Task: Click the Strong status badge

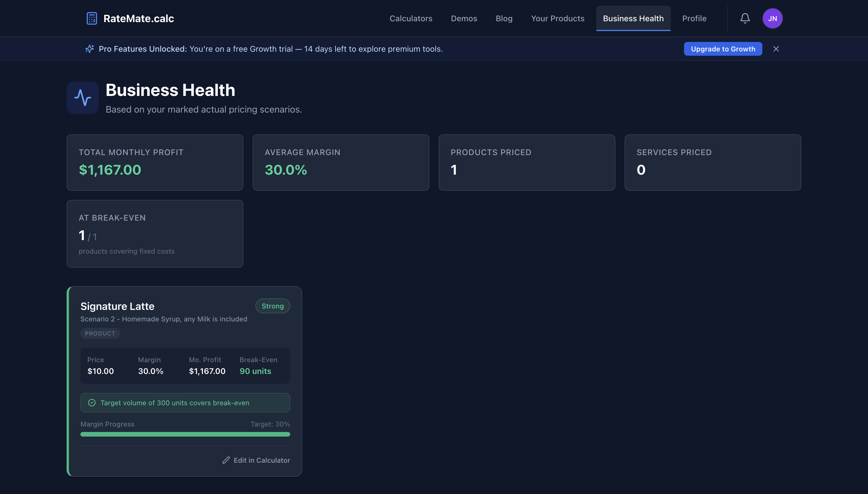Action: point(273,306)
